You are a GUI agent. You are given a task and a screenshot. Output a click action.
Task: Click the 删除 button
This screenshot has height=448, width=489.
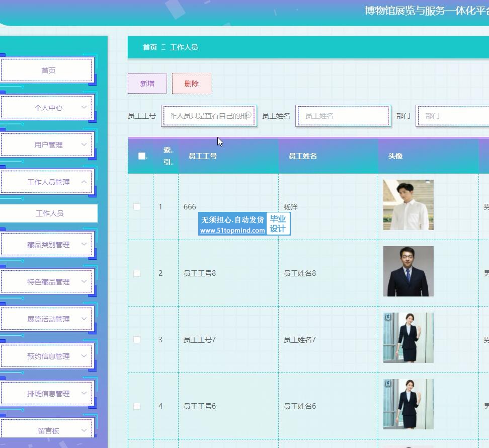coord(192,84)
